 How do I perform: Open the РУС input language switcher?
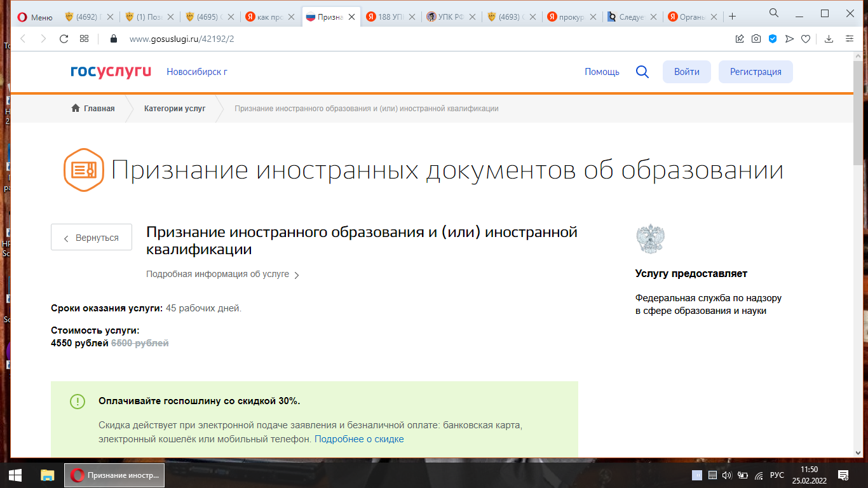coord(777,475)
